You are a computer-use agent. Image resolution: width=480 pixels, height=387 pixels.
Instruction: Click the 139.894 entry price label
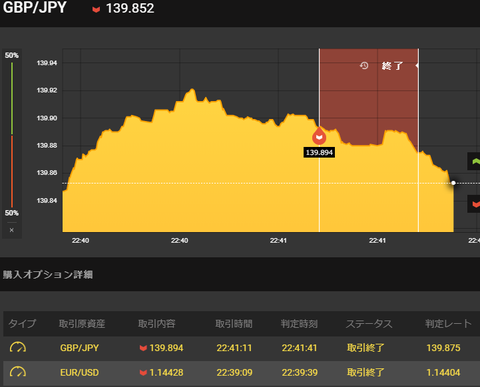click(319, 153)
